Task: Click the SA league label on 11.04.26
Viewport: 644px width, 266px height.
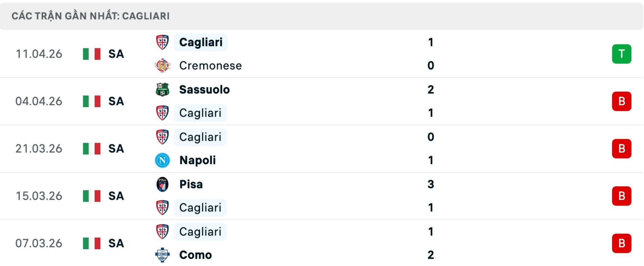Action: (116, 54)
